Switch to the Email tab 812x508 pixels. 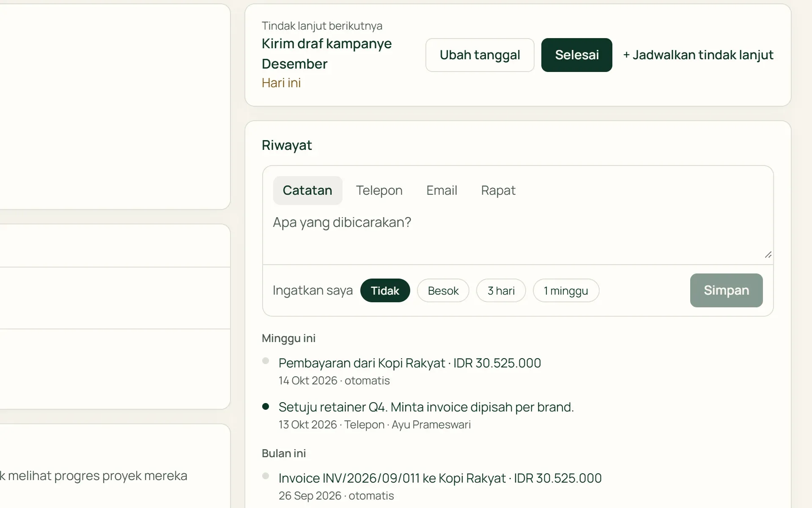click(x=442, y=190)
